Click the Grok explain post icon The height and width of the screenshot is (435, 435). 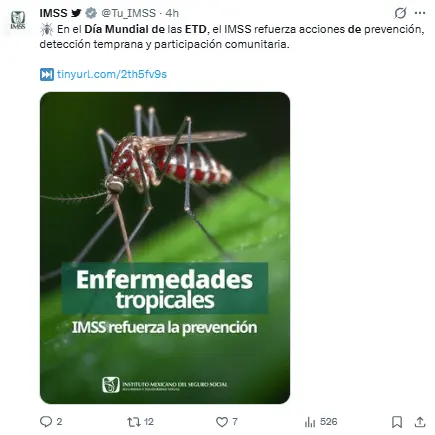click(x=400, y=13)
